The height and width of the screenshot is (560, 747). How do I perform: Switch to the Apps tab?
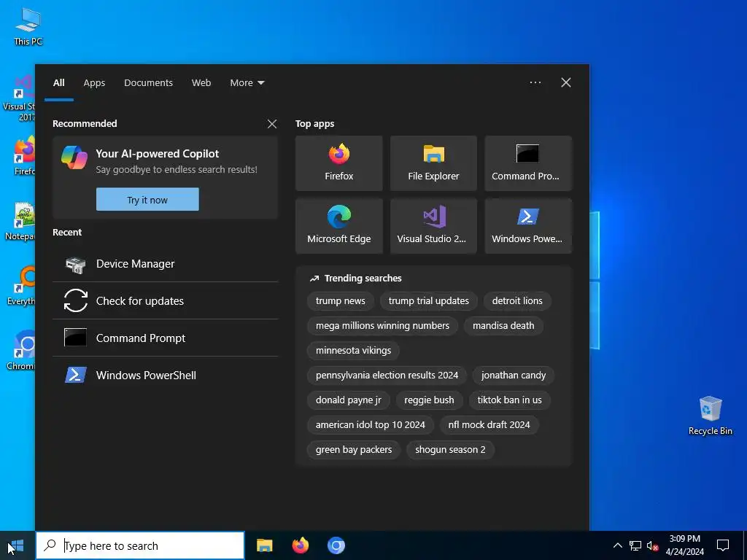[94, 83]
